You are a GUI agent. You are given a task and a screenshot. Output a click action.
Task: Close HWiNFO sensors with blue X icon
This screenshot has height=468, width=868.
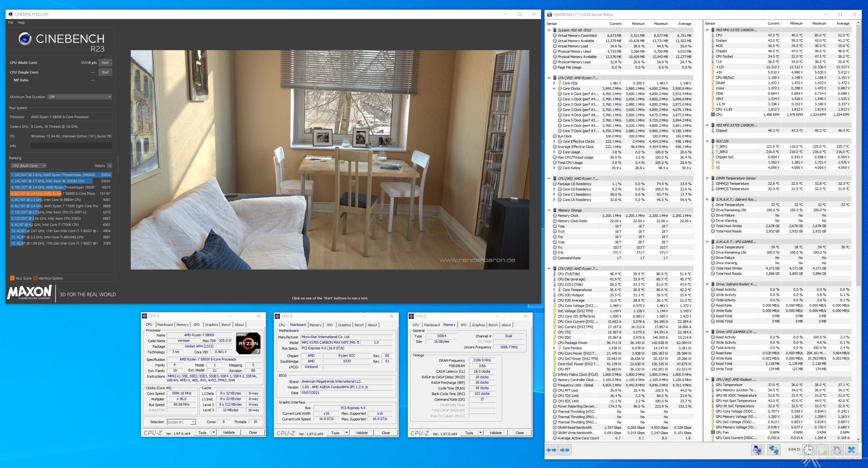pyautogui.click(x=851, y=450)
